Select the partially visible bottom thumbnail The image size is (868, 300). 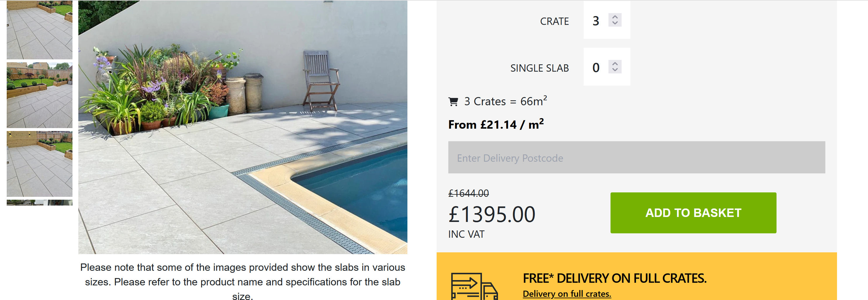click(39, 203)
